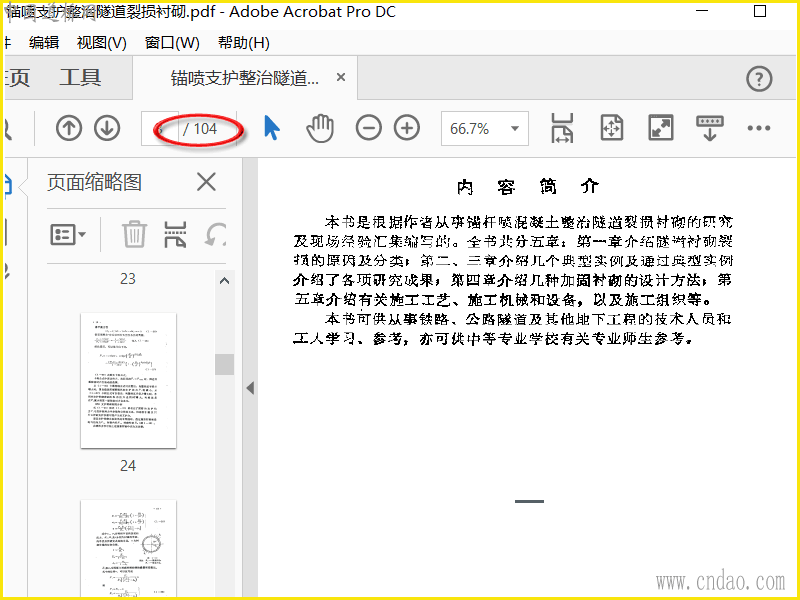The image size is (800, 600).
Task: Click the print pages icon in thumbnails panel
Action: click(x=175, y=234)
